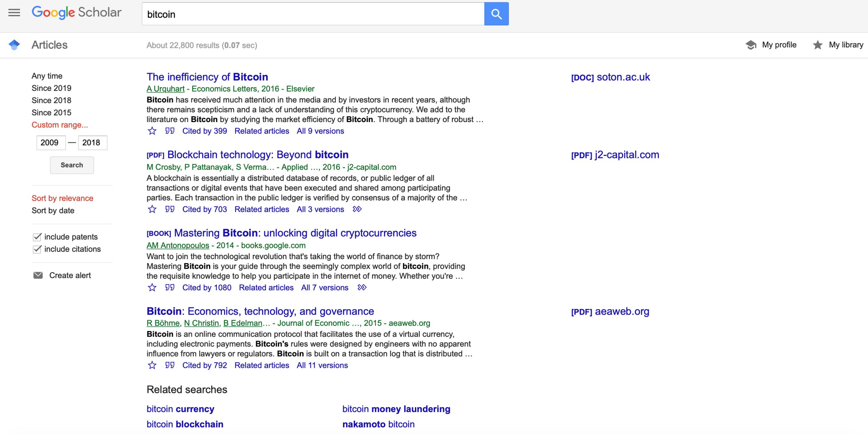Open [PDF] aeaweb.org link
Image resolution: width=868 pixels, height=434 pixels.
[x=610, y=311]
